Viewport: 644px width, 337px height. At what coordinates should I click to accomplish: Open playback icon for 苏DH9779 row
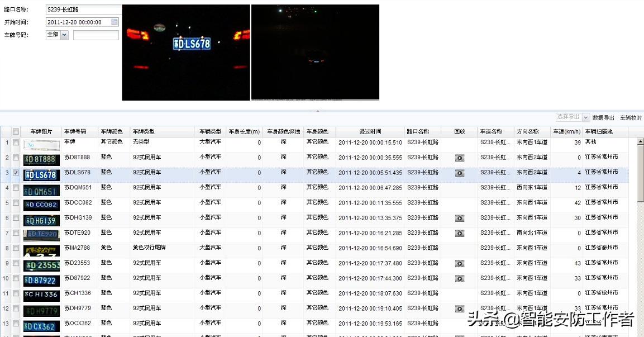[460, 308]
